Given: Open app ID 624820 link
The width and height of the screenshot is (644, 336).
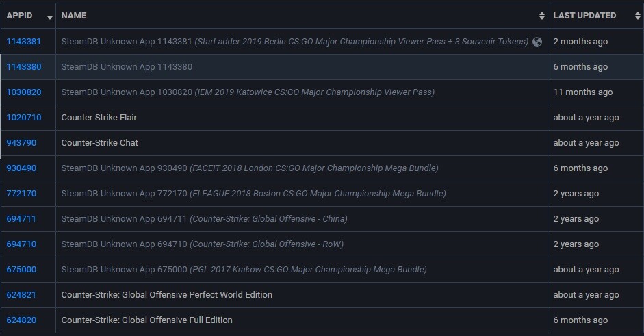Looking at the screenshot, I should pyautogui.click(x=21, y=320).
